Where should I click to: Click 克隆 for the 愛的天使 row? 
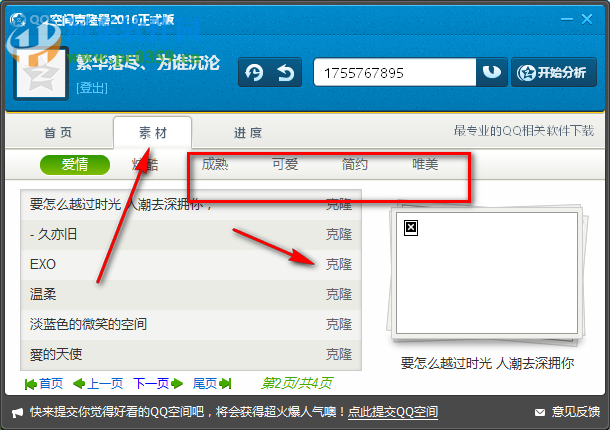pos(339,355)
